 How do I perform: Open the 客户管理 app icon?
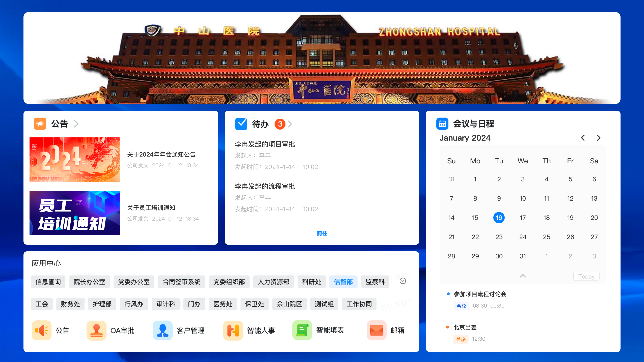click(x=163, y=330)
